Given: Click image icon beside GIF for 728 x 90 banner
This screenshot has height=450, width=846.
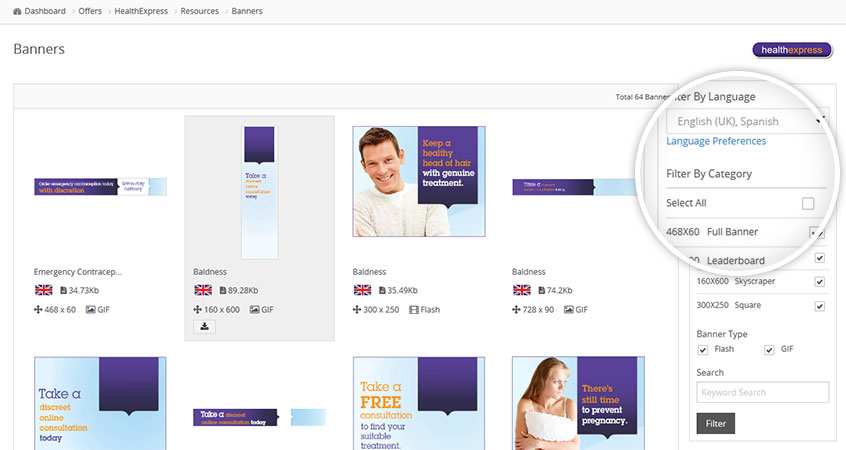Looking at the screenshot, I should (x=569, y=310).
